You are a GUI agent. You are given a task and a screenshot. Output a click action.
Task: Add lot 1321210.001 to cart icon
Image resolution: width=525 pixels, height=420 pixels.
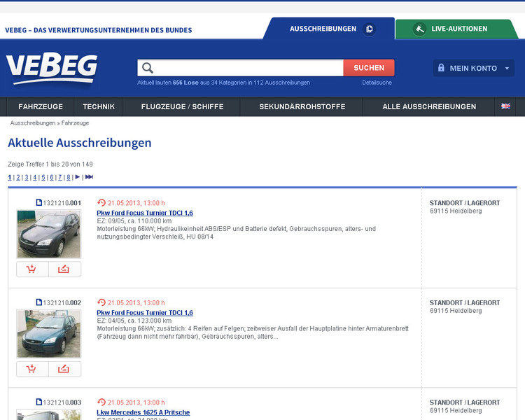pos(32,269)
